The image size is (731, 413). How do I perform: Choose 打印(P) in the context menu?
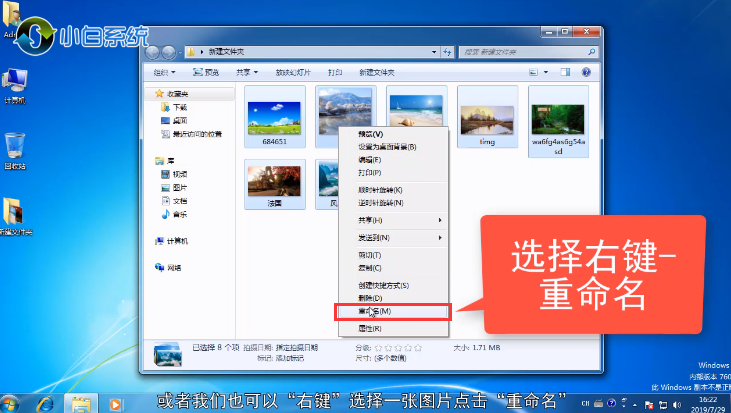(393, 172)
